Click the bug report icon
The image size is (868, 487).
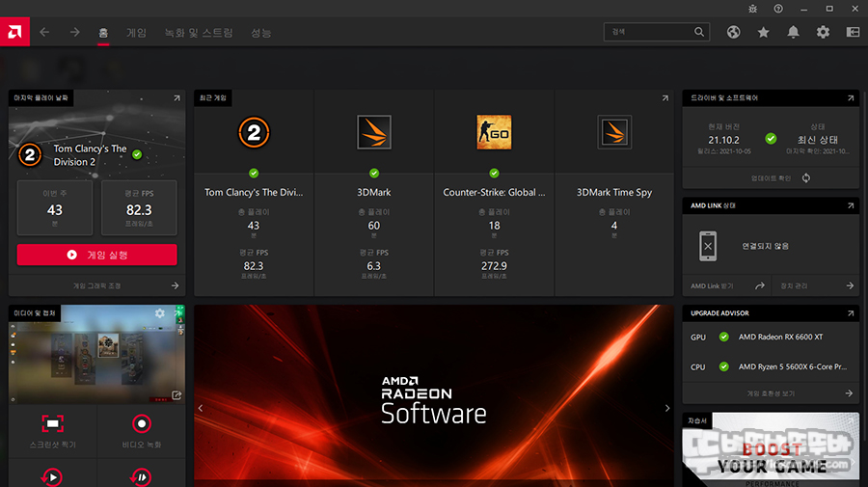coord(753,9)
